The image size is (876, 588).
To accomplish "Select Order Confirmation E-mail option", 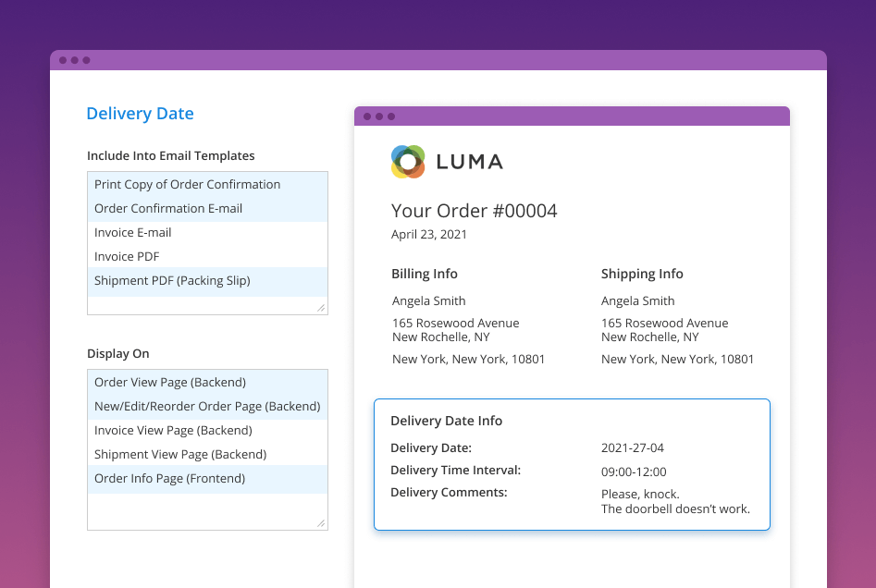I will pos(168,208).
